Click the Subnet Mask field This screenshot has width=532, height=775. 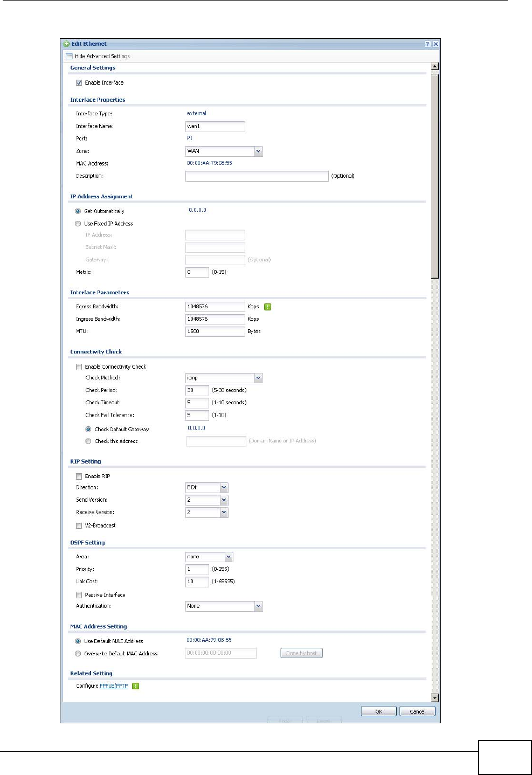coord(215,247)
